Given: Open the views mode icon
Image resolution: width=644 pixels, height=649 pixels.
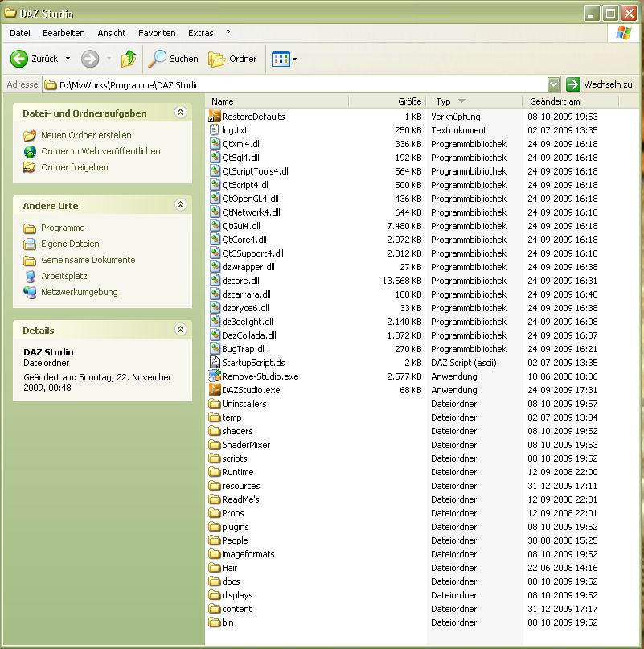Looking at the screenshot, I should pos(281,60).
